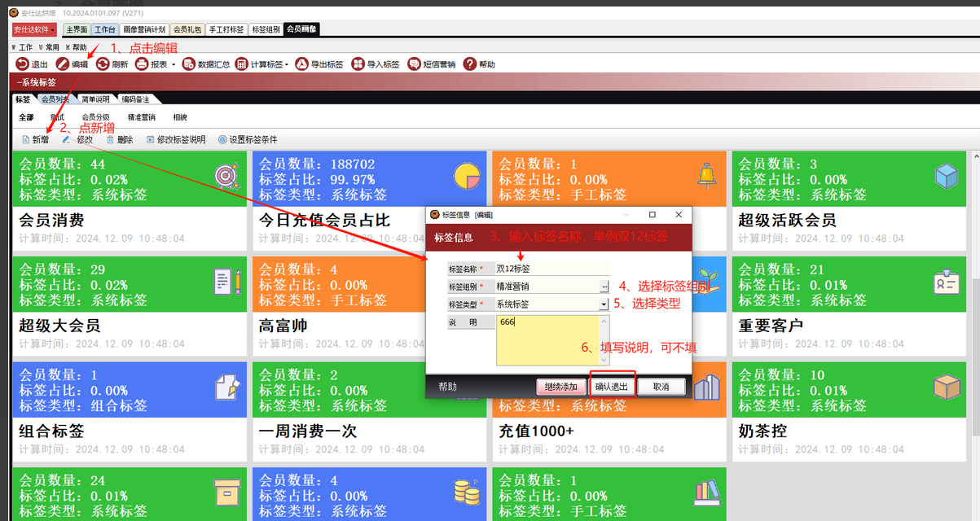Switch to 简单说明 sub-tab

coord(95,99)
